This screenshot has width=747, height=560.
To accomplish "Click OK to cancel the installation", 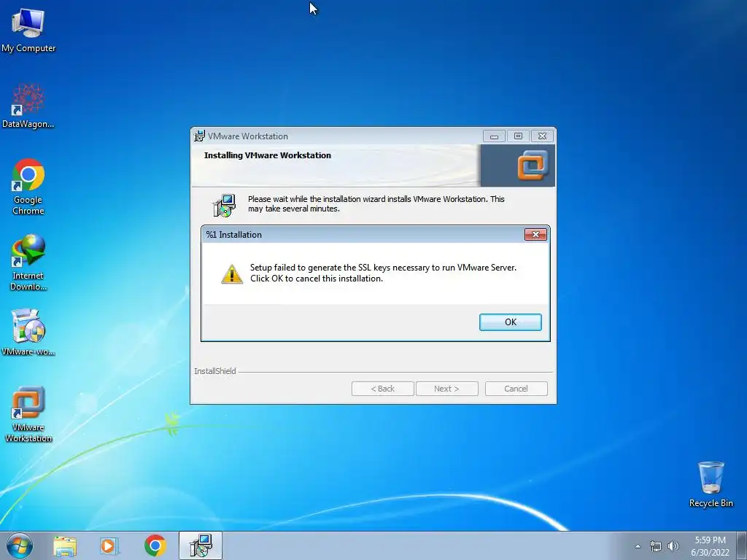I will [x=510, y=322].
